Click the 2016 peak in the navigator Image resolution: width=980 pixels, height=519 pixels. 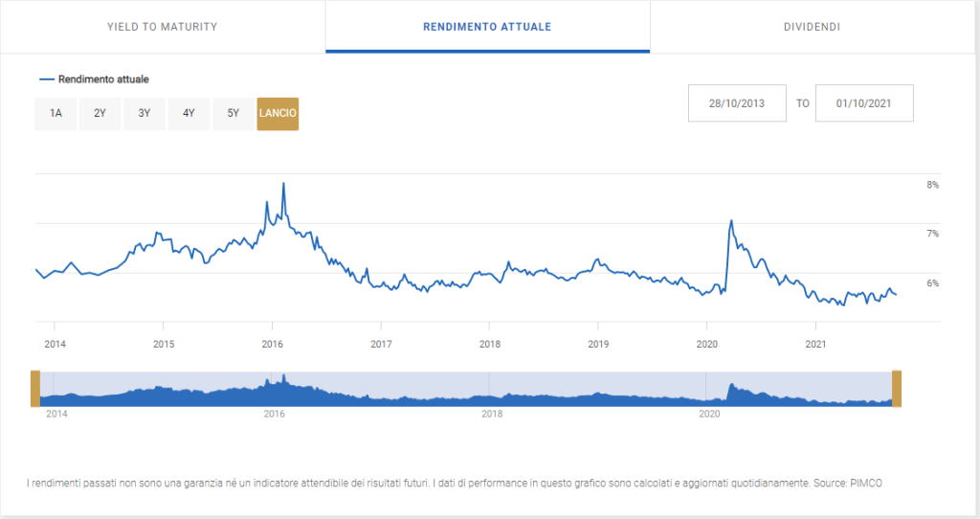(x=283, y=377)
